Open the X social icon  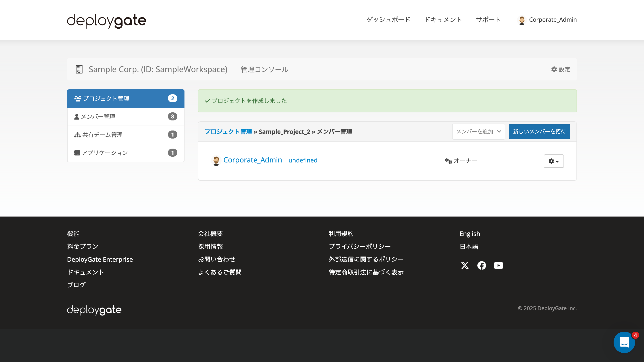click(465, 265)
